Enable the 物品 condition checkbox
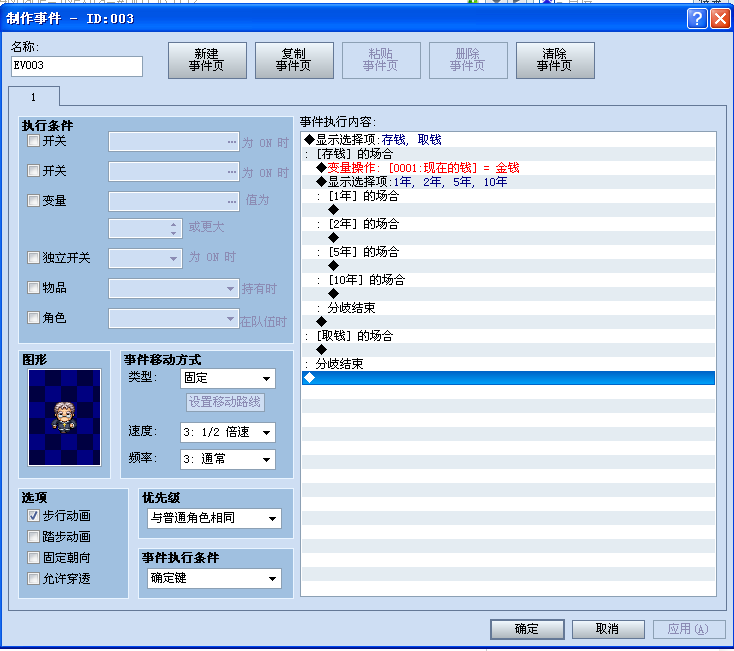 33,287
